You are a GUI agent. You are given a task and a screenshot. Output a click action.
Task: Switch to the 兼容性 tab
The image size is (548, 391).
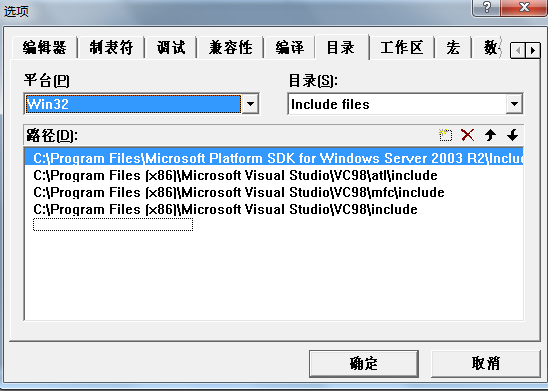coord(230,47)
